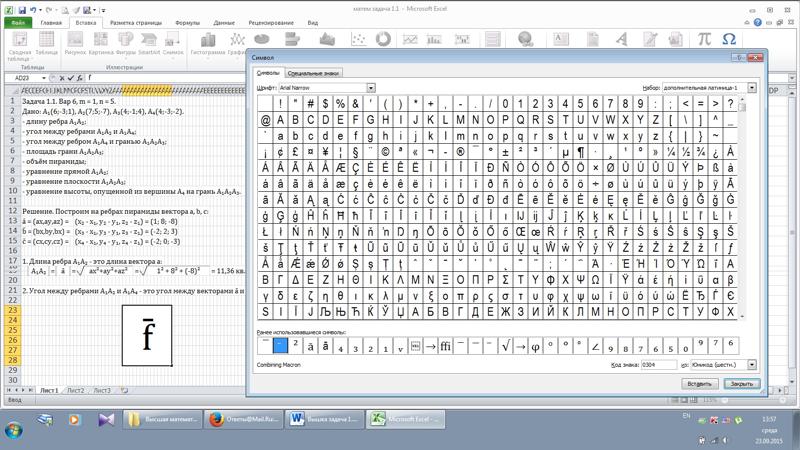Switch to the Рецензирование ribbon tab
The height and width of the screenshot is (450, 800).
pyautogui.click(x=271, y=23)
